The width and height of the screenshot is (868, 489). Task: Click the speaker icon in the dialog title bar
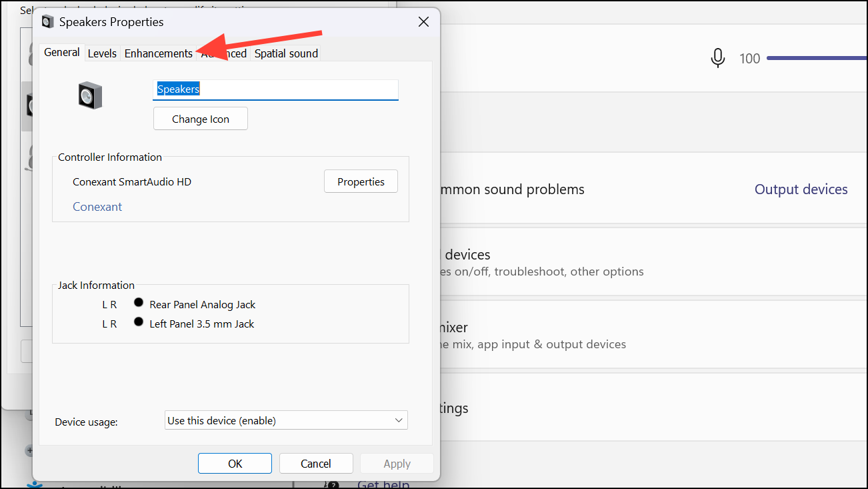tap(47, 21)
